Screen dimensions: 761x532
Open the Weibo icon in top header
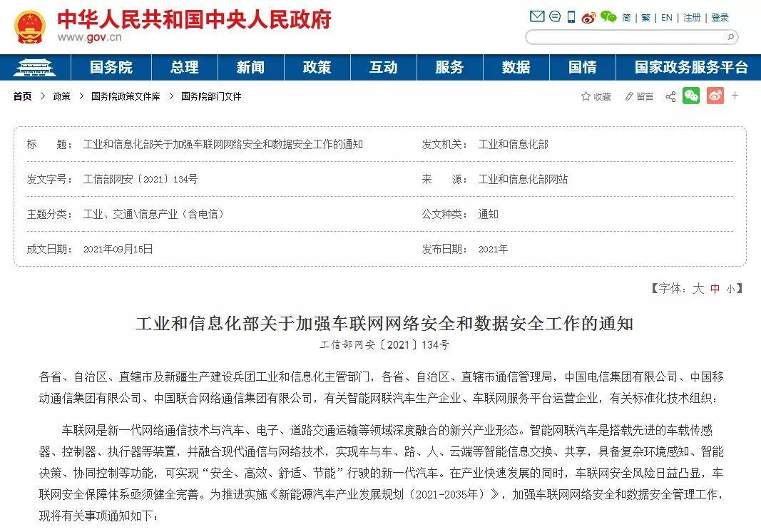pyautogui.click(x=588, y=18)
